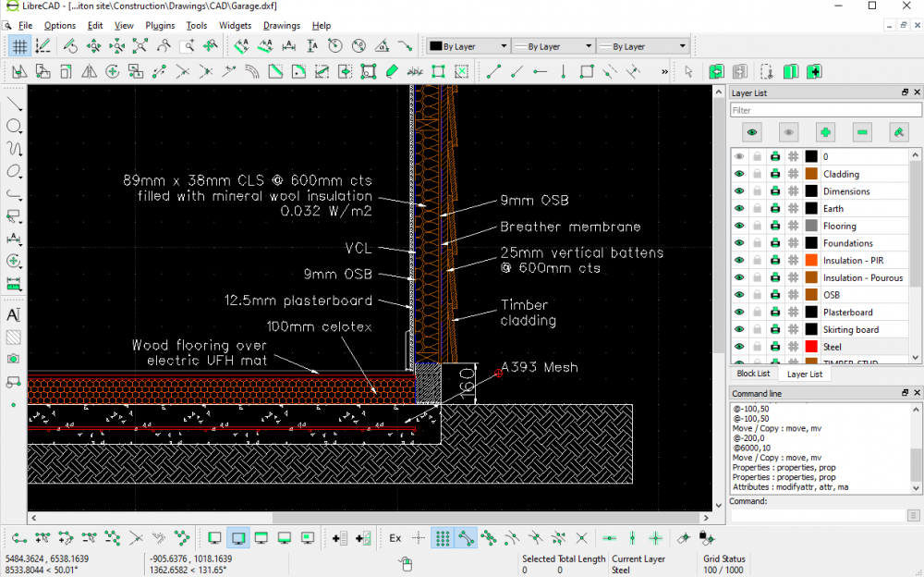Image resolution: width=924 pixels, height=577 pixels.
Task: Hide the Flooring layer
Action: (x=739, y=226)
